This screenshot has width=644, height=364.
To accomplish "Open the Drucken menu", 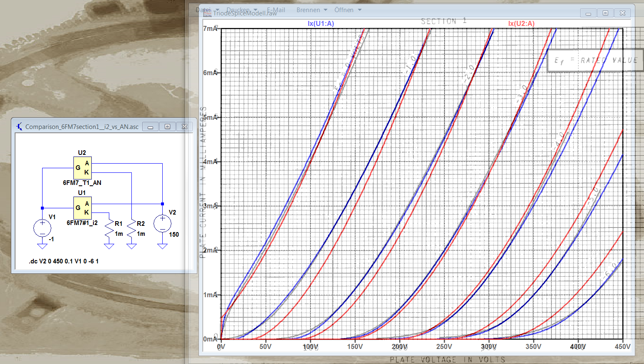I will pyautogui.click(x=238, y=10).
